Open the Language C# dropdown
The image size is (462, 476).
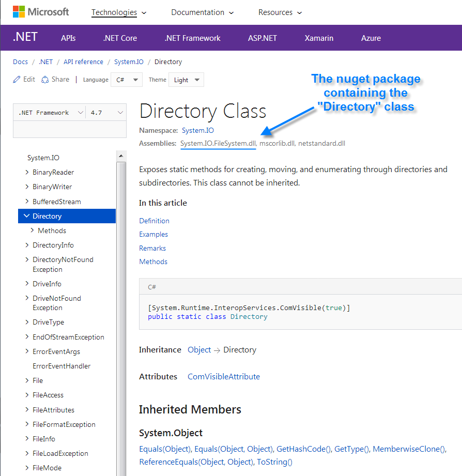pos(127,80)
